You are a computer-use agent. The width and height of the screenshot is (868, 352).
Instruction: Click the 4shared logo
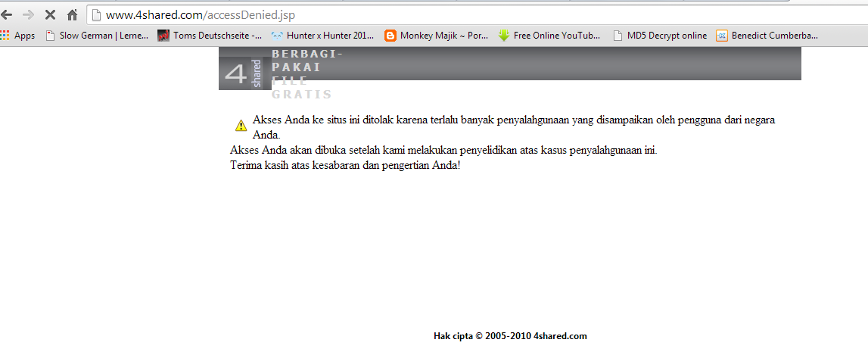click(245, 72)
